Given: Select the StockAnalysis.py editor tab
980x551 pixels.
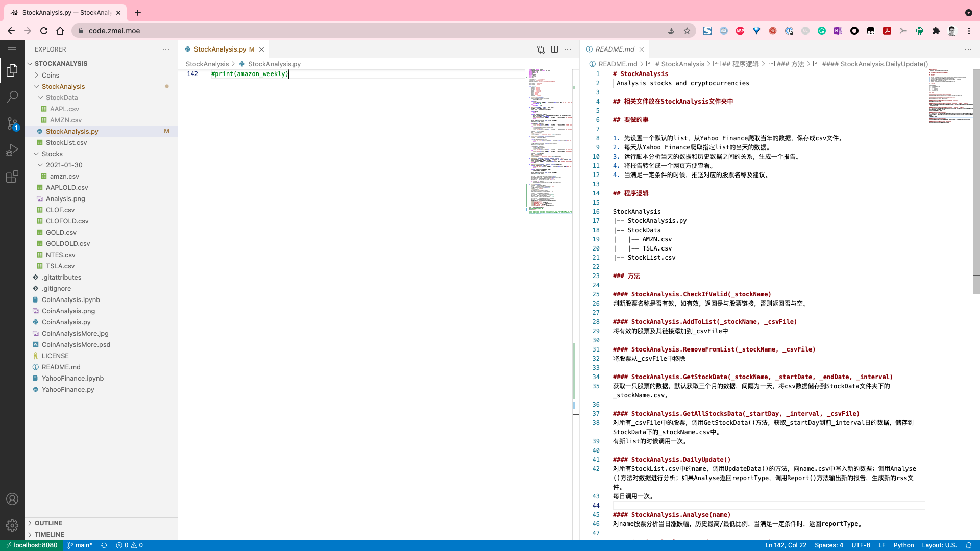Looking at the screenshot, I should 219,49.
